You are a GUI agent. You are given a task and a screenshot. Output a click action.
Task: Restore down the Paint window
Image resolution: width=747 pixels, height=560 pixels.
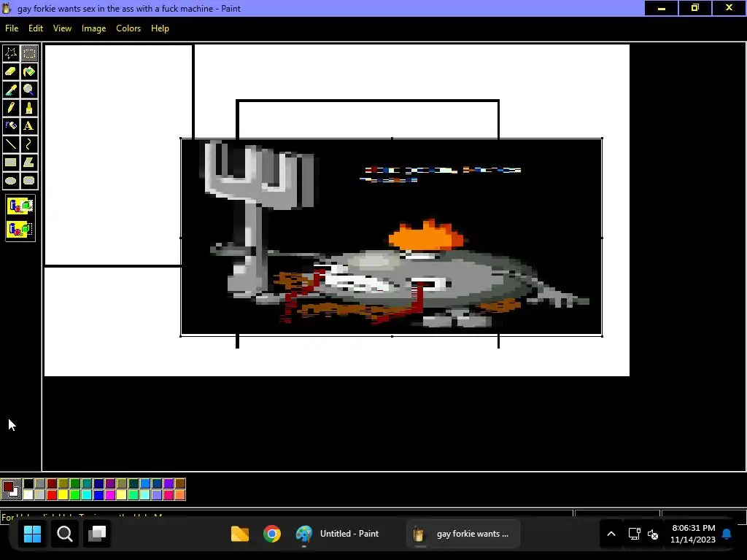click(x=695, y=8)
